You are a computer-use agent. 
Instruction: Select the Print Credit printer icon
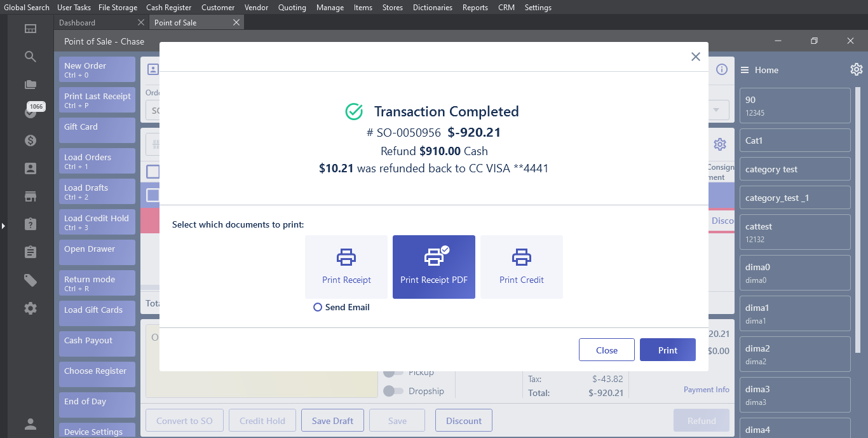click(x=522, y=257)
